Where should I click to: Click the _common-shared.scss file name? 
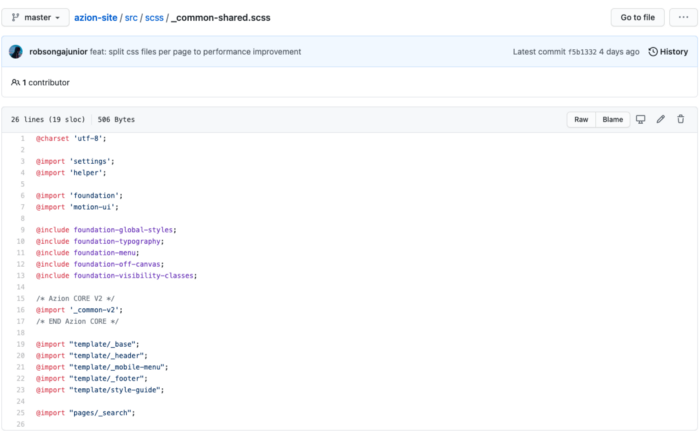pos(221,18)
